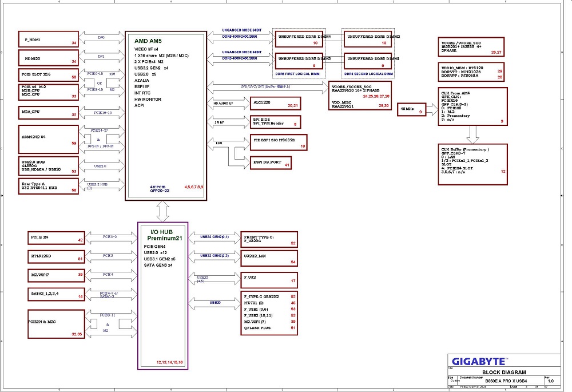The height and width of the screenshot is (392, 572).
Task: Click page reference 41 in ESPI DB_PORT
Action: [x=287, y=165]
